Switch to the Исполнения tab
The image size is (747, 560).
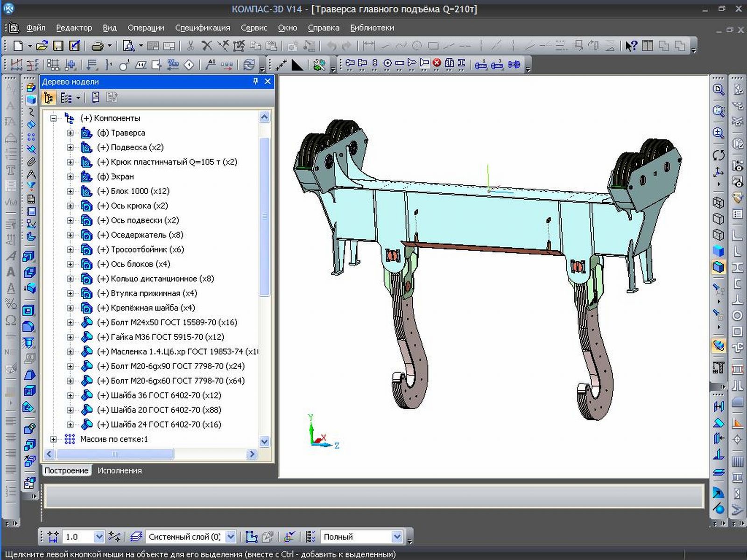click(x=120, y=470)
